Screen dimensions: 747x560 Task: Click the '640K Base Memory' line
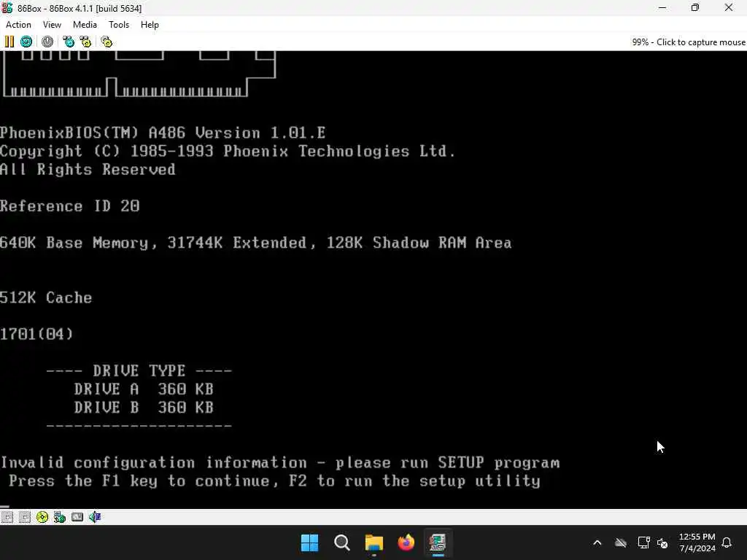(256, 243)
